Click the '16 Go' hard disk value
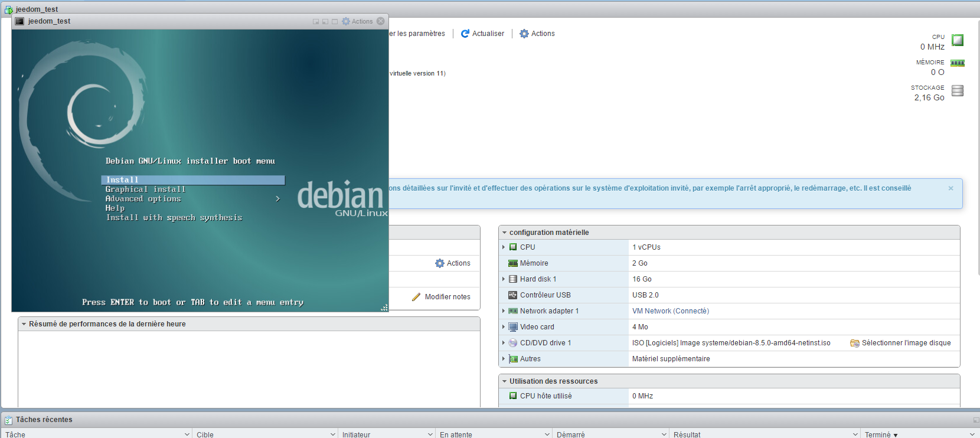 coord(642,279)
